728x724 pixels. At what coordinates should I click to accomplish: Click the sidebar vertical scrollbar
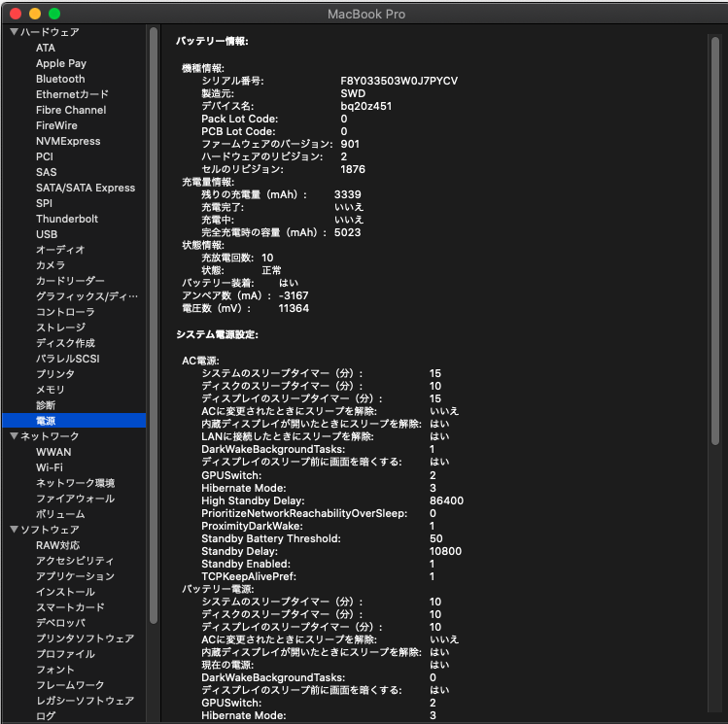(154, 325)
